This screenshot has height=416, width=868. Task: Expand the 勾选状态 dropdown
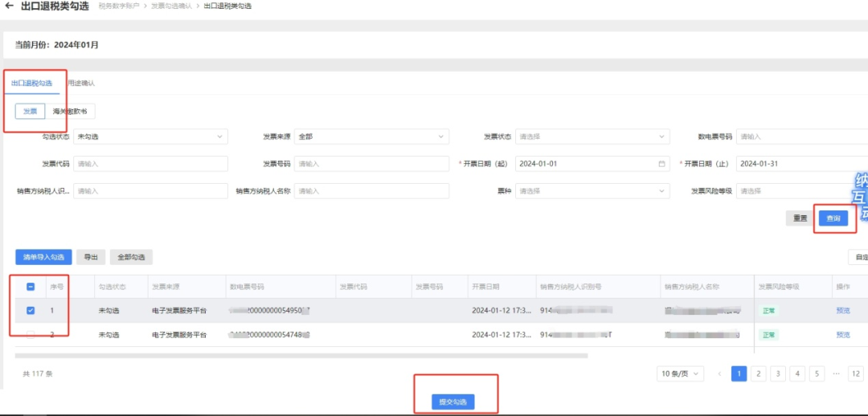pyautogui.click(x=149, y=137)
